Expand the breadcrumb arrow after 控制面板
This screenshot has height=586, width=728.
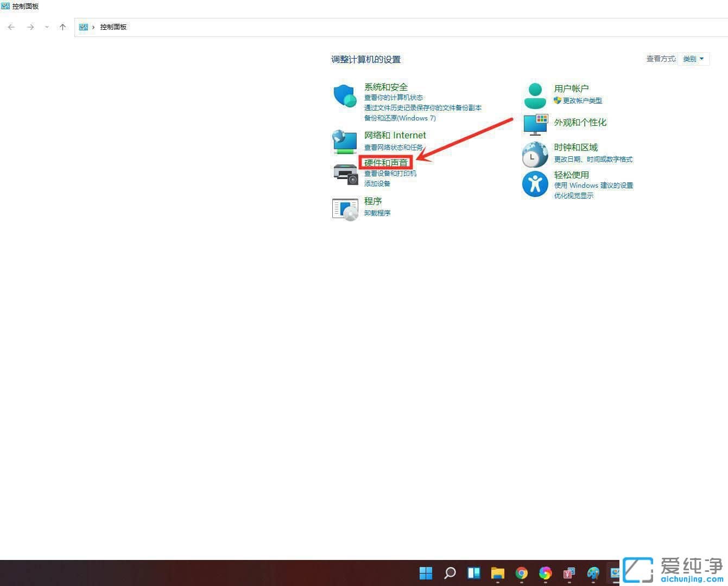[92, 27]
